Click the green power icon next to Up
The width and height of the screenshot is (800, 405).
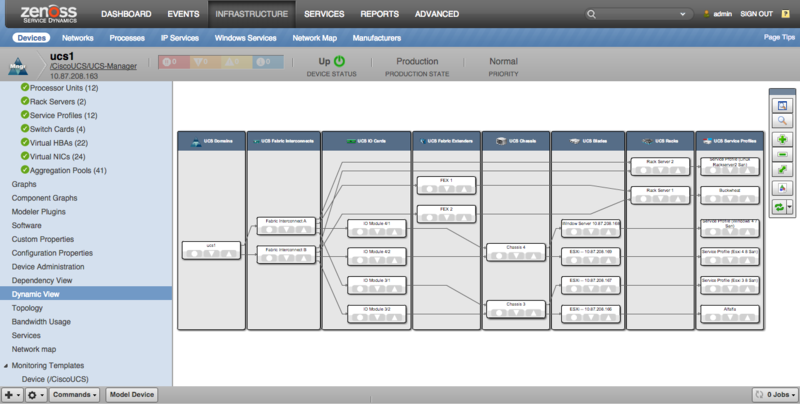coord(339,61)
